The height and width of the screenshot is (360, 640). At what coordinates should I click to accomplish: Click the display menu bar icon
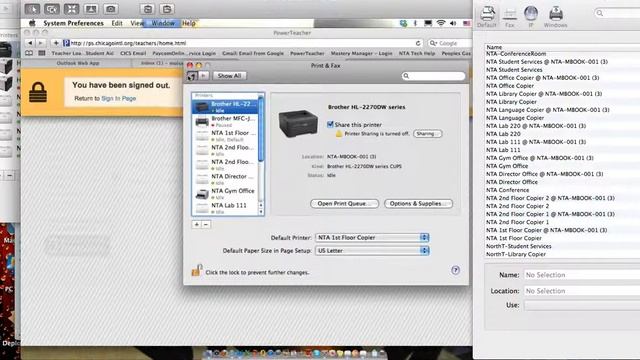pos(428,23)
